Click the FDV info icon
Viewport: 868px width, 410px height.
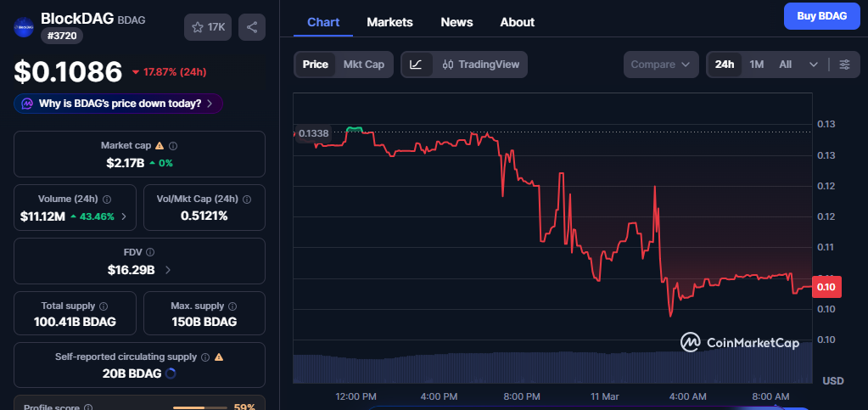pos(150,252)
